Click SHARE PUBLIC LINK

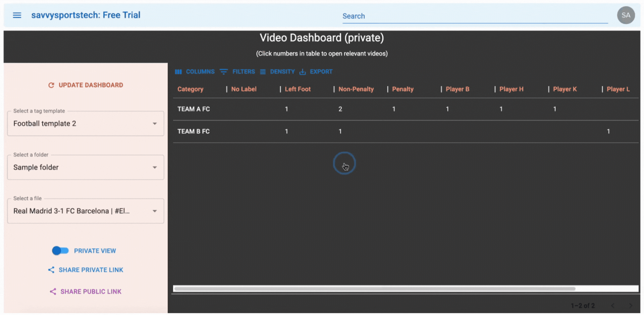(86, 292)
